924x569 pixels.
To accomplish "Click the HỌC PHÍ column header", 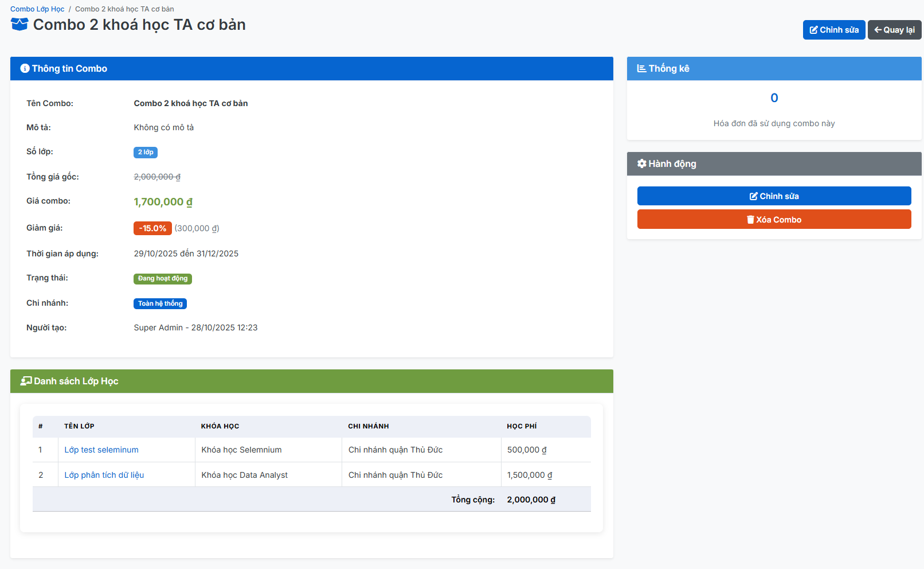I will [x=522, y=426].
